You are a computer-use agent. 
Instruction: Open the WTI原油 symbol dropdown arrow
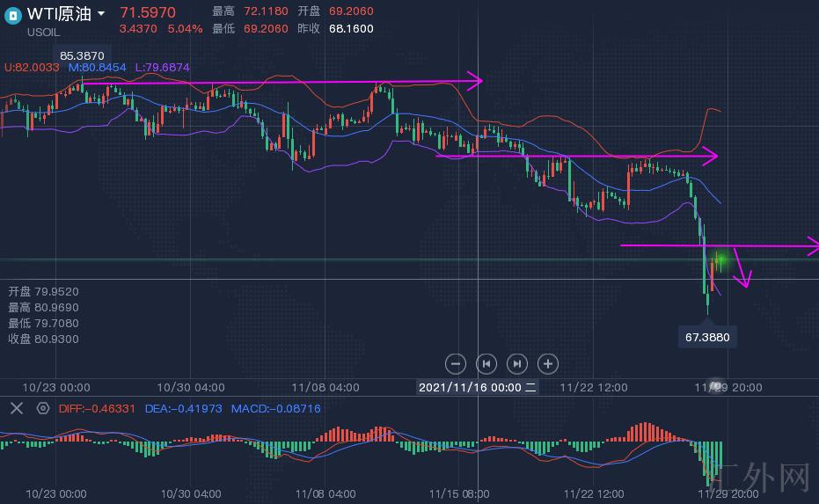tap(101, 14)
